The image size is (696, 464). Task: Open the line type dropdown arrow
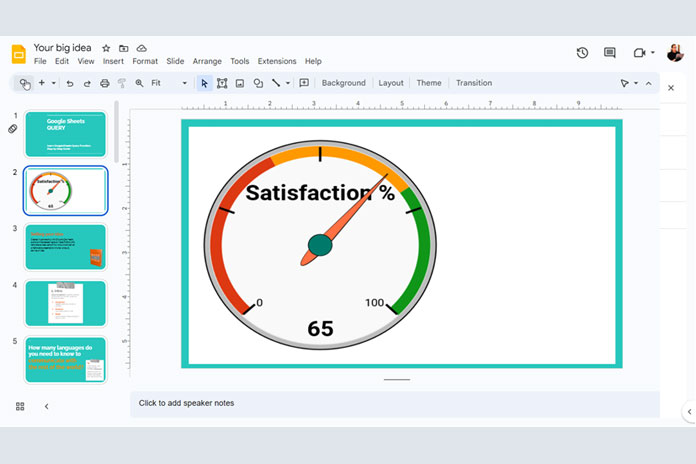click(288, 83)
